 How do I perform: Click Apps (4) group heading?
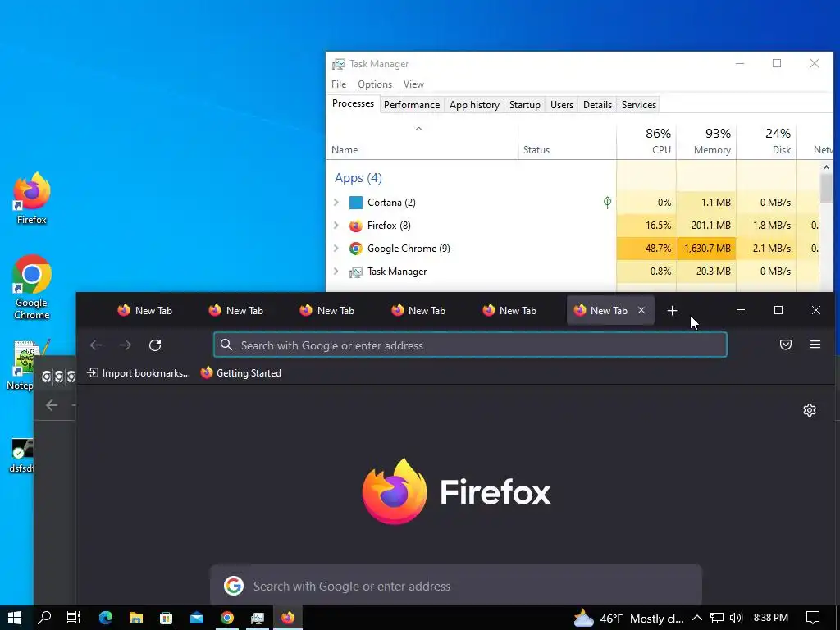click(358, 178)
